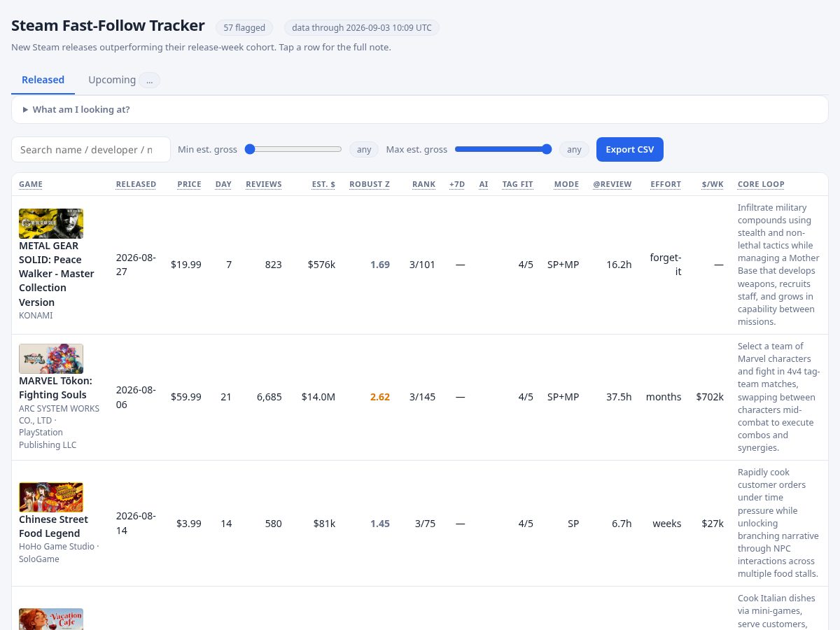Screen dimensions: 840x630
Task: Click the $702k per-week cell
Action: [710, 397]
